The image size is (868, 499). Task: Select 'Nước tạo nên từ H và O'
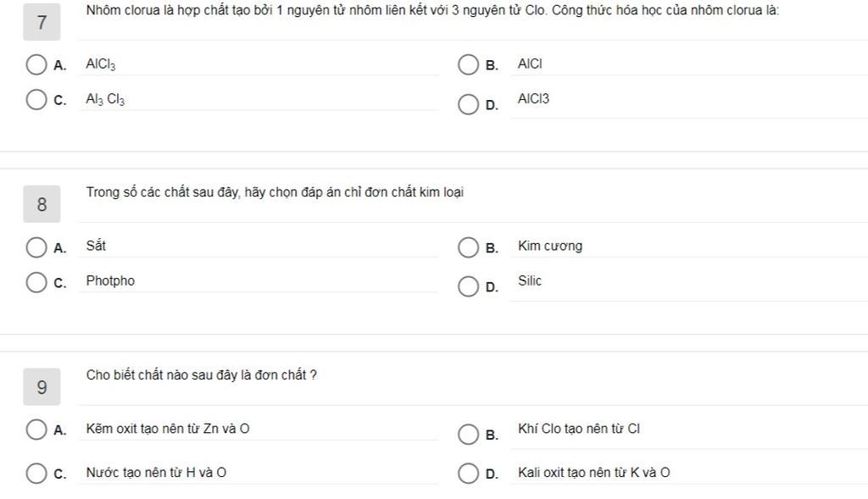(36, 473)
